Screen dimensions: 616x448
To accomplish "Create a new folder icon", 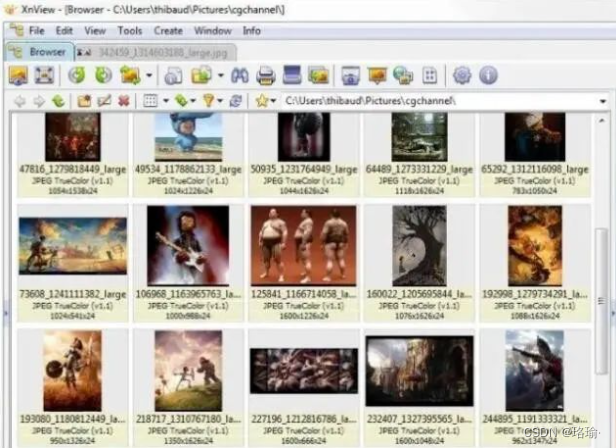I will tap(84, 101).
